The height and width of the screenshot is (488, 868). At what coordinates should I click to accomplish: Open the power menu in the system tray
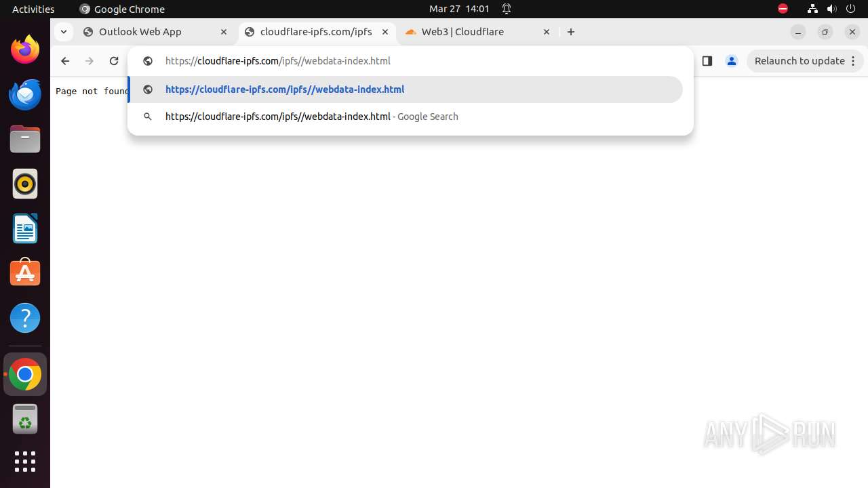(852, 9)
